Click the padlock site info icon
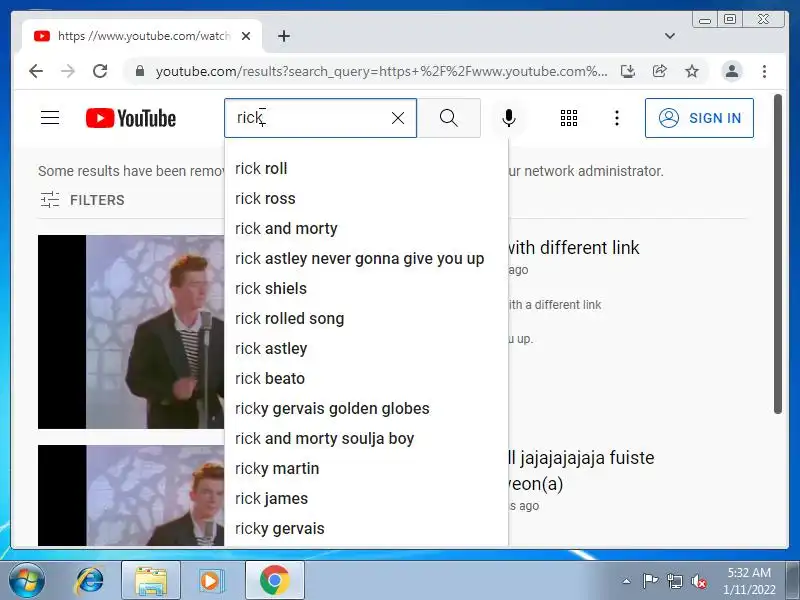800x600 pixels. pos(140,71)
